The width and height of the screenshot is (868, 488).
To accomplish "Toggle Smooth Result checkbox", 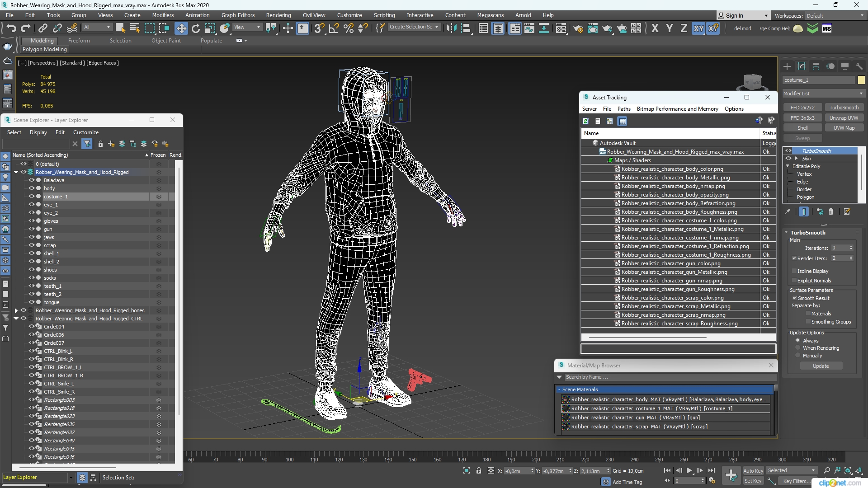I will pos(794,298).
